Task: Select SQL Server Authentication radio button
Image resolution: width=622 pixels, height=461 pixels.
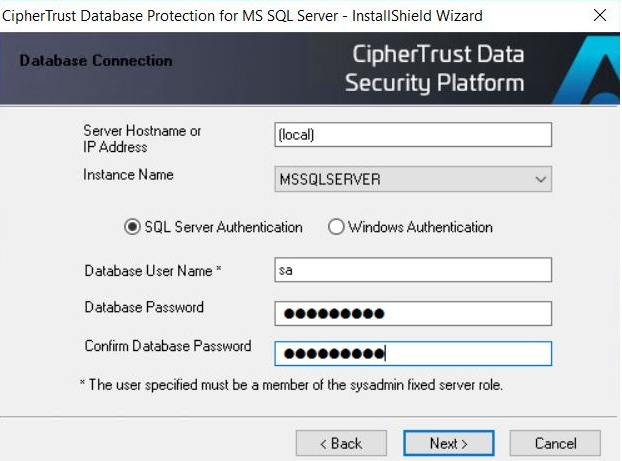Action: [132, 227]
